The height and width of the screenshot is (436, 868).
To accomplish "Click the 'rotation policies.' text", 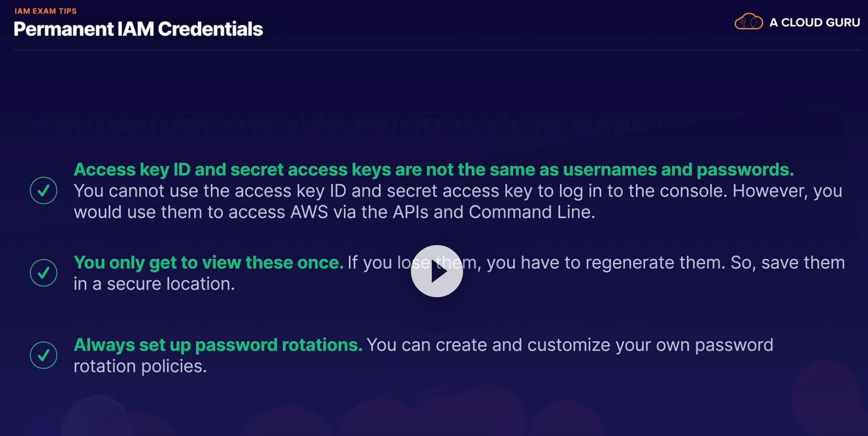I will tap(140, 366).
